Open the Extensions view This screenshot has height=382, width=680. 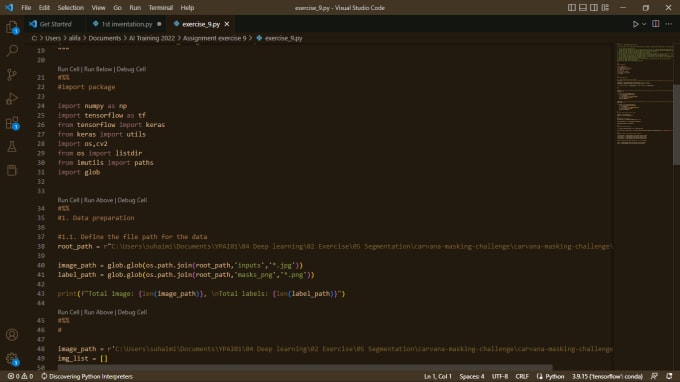[x=12, y=123]
